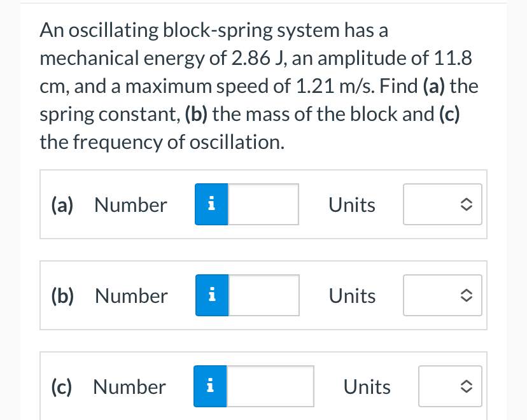This screenshot has height=420, width=527.
Task: Expand the units selector for the frequency answer
Action: point(450,386)
